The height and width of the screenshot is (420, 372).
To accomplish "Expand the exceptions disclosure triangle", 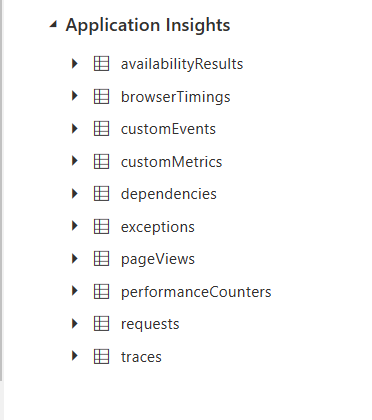I will pos(75,226).
